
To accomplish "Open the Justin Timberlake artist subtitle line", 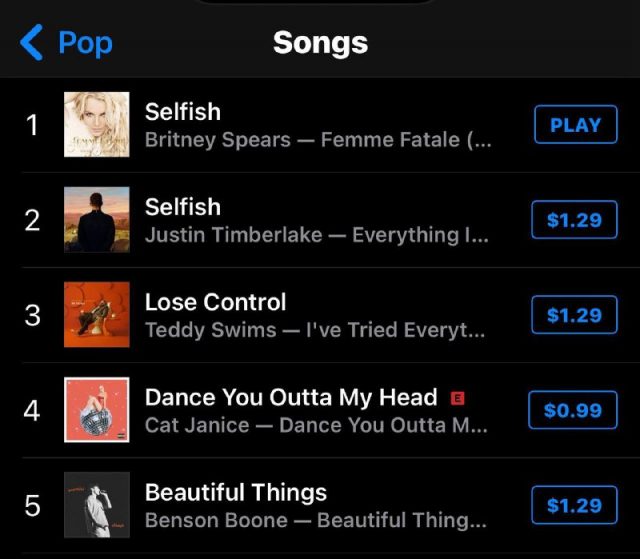I will 317,235.
